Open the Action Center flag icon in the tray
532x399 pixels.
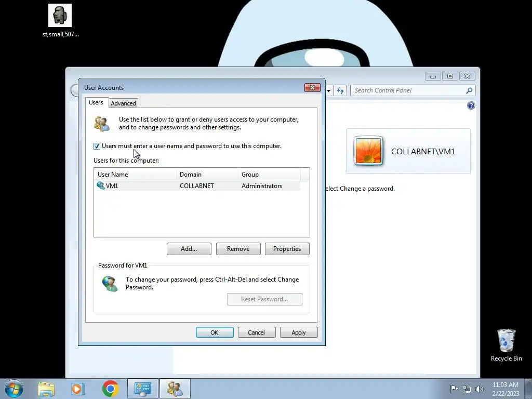tap(454, 389)
